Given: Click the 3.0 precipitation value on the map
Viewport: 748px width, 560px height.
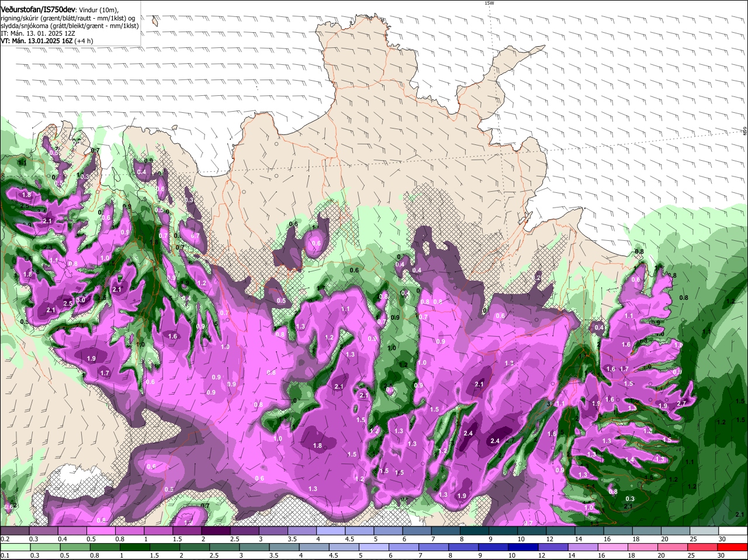Looking at the screenshot, I should coord(81,300).
